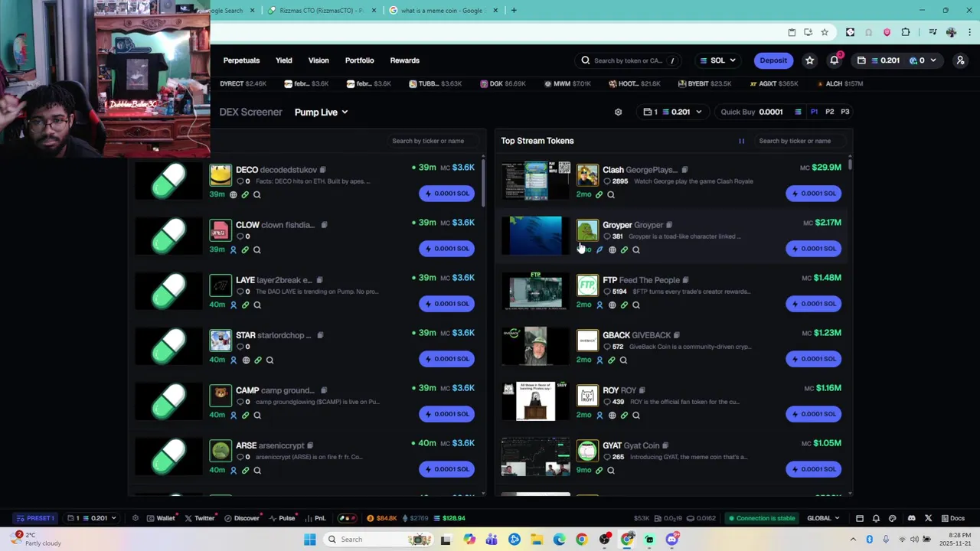The width and height of the screenshot is (980, 551).
Task: Open PnL in the bottom bar
Action: (x=315, y=518)
